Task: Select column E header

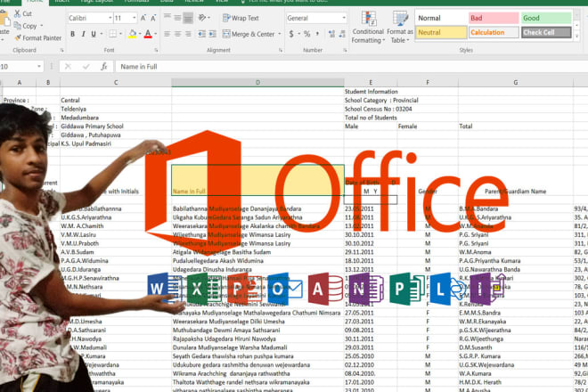Action: [371, 83]
